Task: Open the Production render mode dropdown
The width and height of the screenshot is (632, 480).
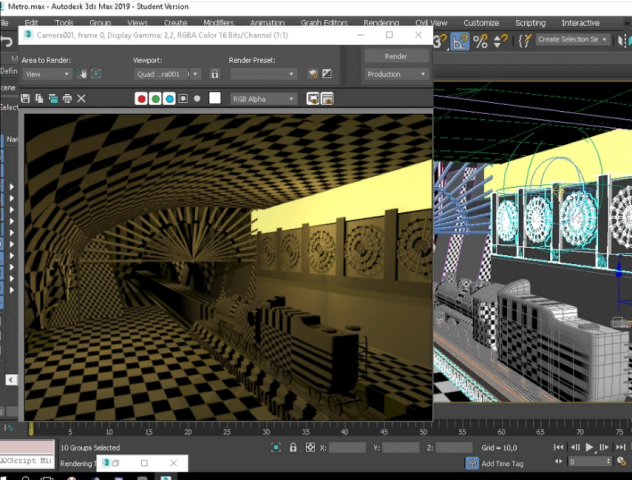Action: click(x=396, y=74)
